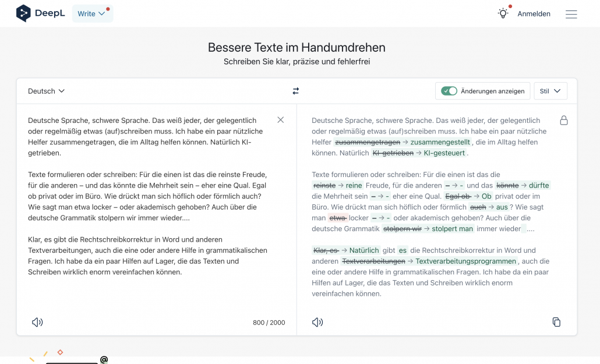The image size is (600, 364).
Task: Listen to the corrected text aloud
Action: click(316, 321)
